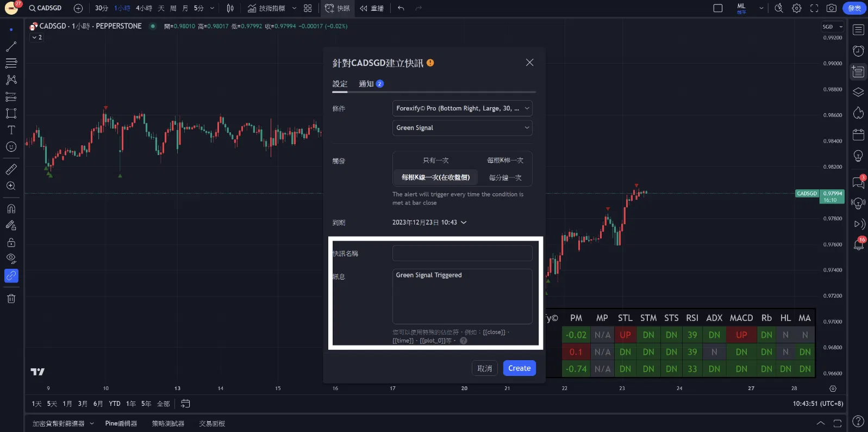Select the text annotation tool
868x432 pixels.
[x=11, y=130]
